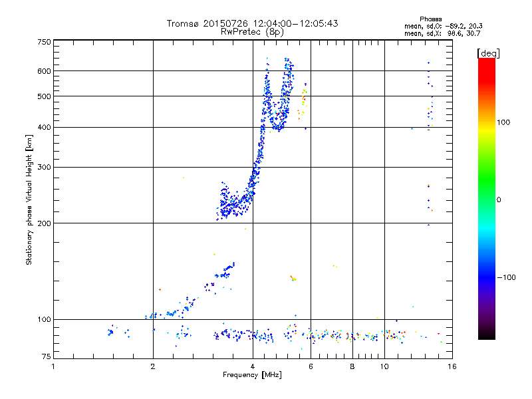Click the y-axis tick label '500'

click(x=44, y=96)
